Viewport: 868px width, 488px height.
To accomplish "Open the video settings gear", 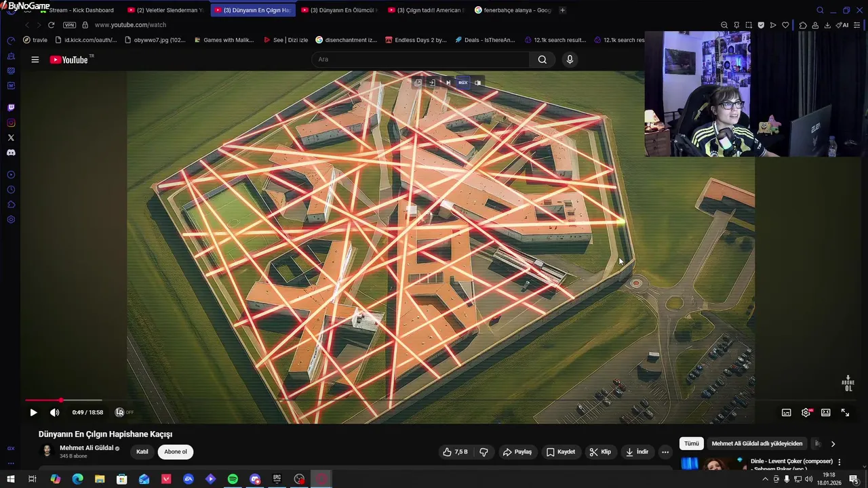I will [806, 412].
